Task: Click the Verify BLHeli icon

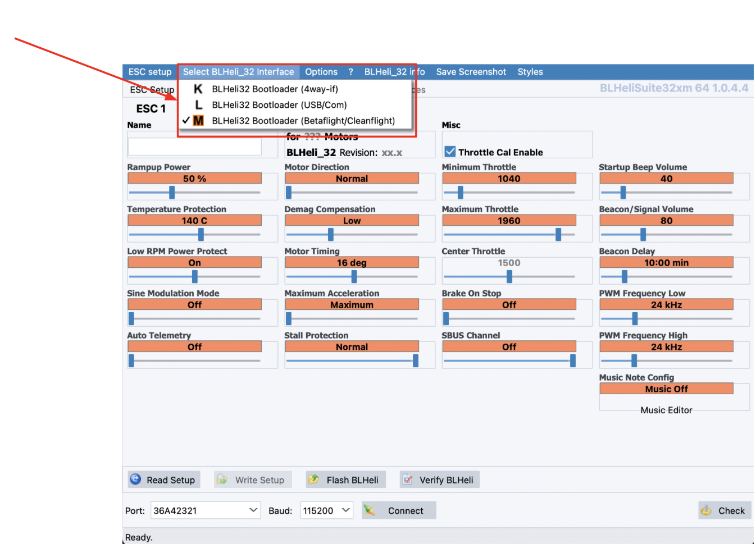Action: 408,480
